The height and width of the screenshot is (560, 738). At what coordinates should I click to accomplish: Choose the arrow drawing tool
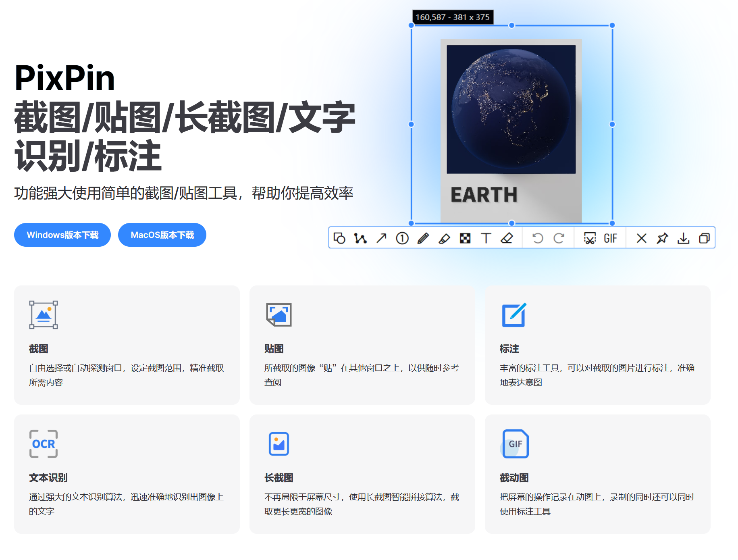point(381,238)
